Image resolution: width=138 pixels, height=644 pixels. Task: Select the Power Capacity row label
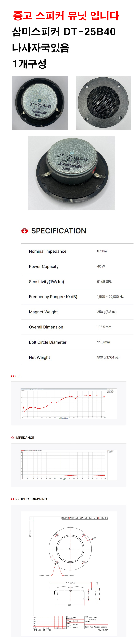tap(44, 266)
